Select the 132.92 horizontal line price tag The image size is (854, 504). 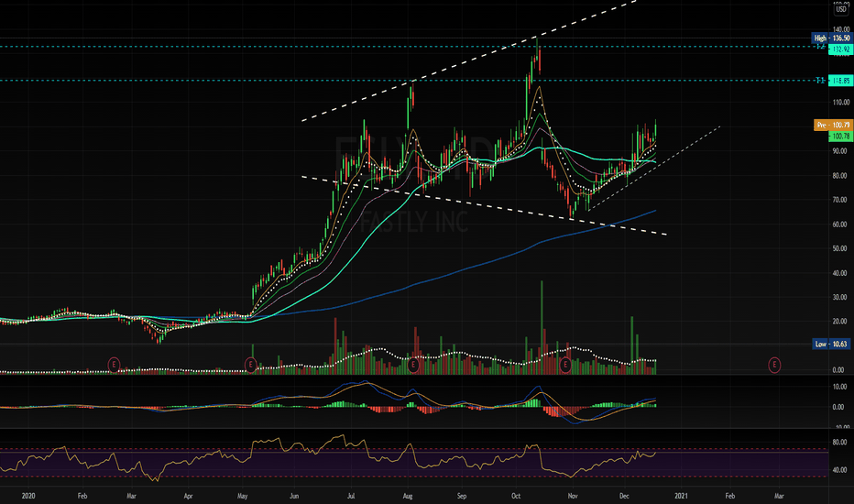coord(840,49)
